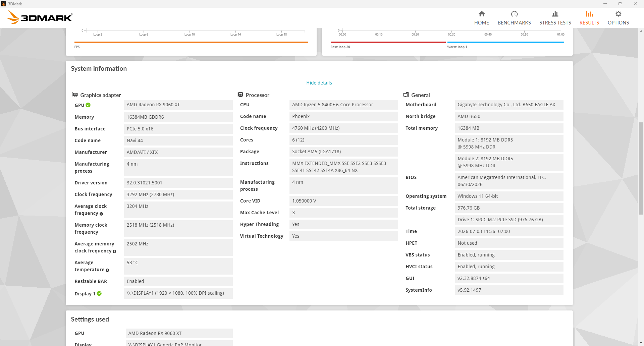Screen dimensions: 644x346
Task: Select the 'Module 1: 8192 MB DDR5' value
Action: click(509, 143)
